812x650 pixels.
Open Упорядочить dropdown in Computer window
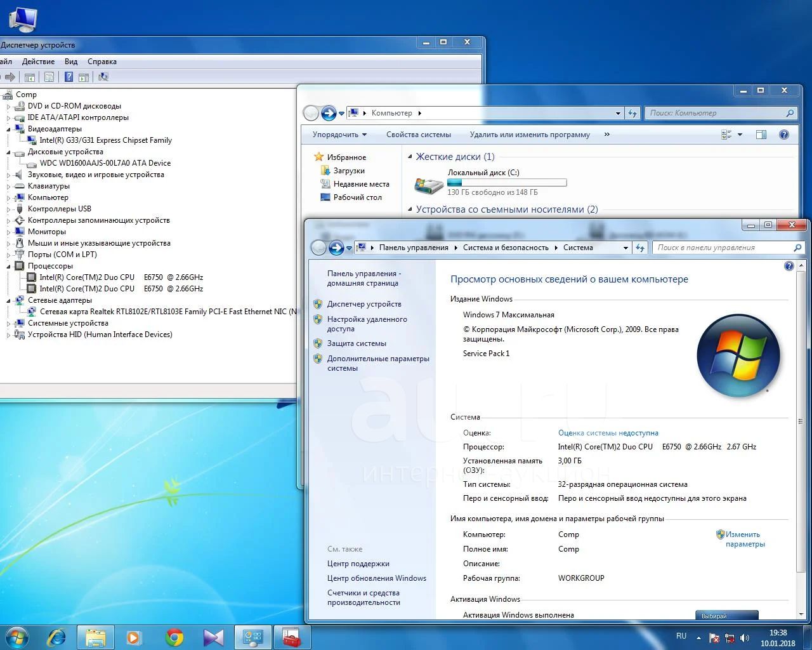tap(339, 135)
